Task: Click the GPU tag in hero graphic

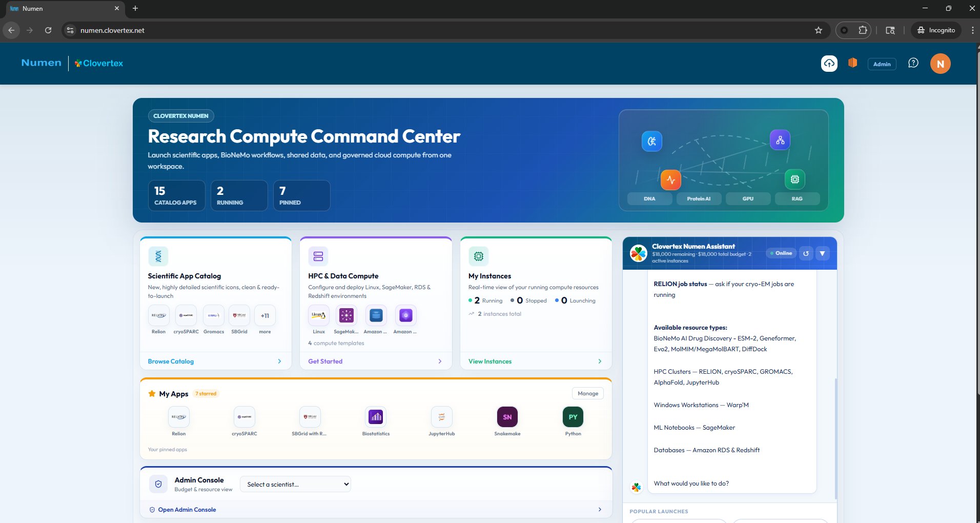Action: 748,198
